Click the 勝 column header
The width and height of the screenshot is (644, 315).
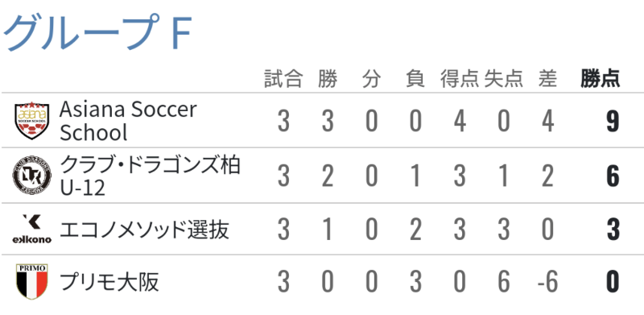(x=328, y=78)
